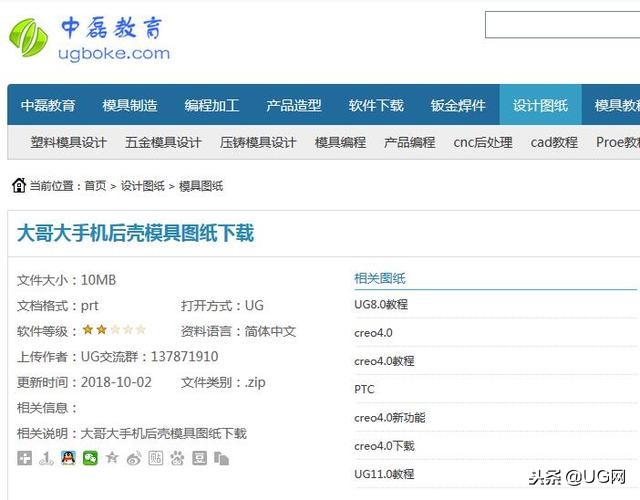Click the green leaf site logo
This screenshot has height=500, width=640.
(x=28, y=38)
